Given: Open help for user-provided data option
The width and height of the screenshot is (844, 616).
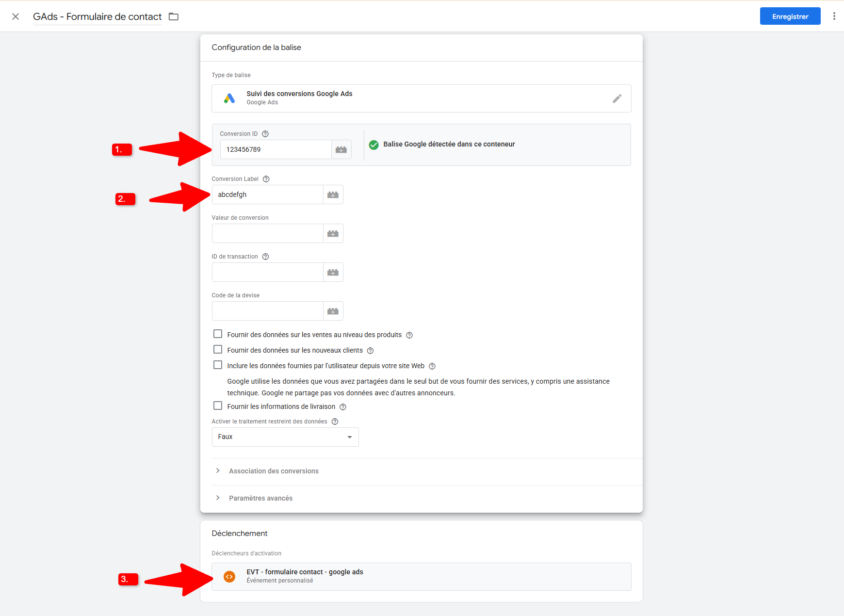Looking at the screenshot, I should [x=432, y=366].
